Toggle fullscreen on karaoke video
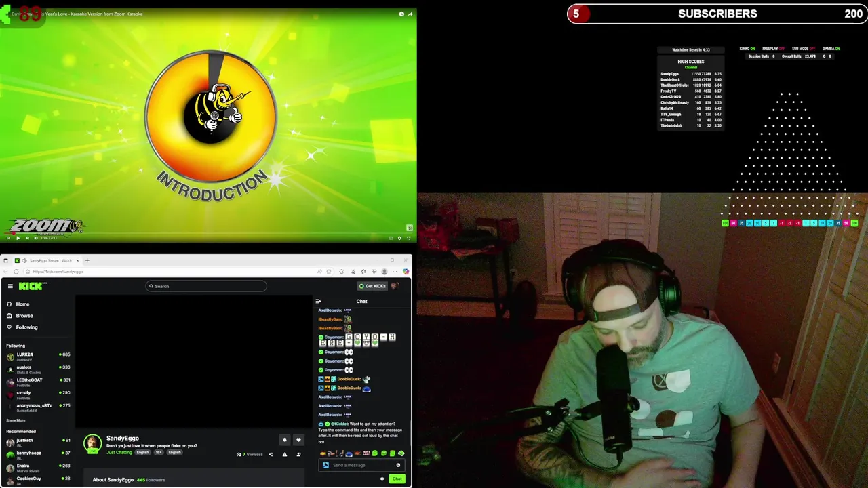 408,238
